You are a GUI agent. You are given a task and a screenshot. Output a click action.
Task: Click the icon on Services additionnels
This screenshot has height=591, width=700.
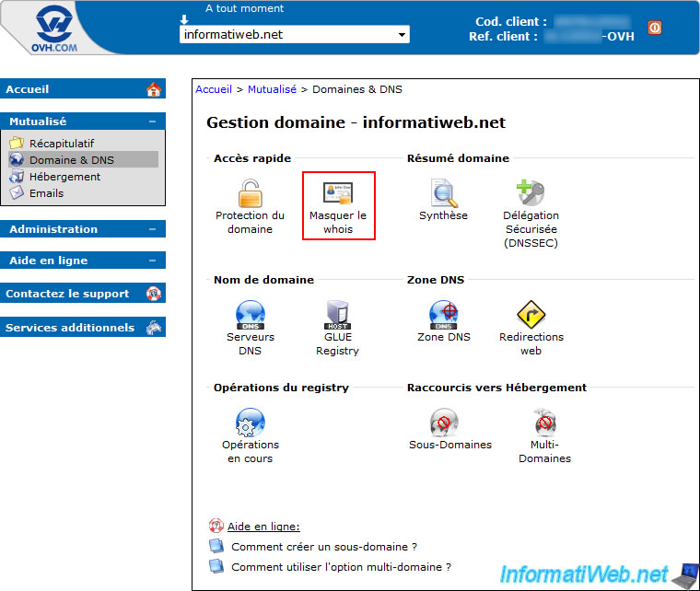[154, 328]
